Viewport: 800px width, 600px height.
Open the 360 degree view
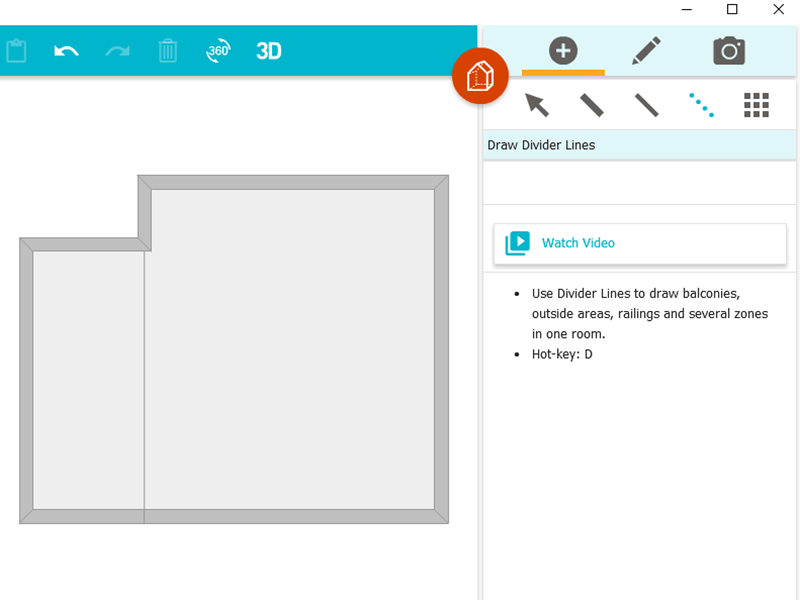point(218,51)
